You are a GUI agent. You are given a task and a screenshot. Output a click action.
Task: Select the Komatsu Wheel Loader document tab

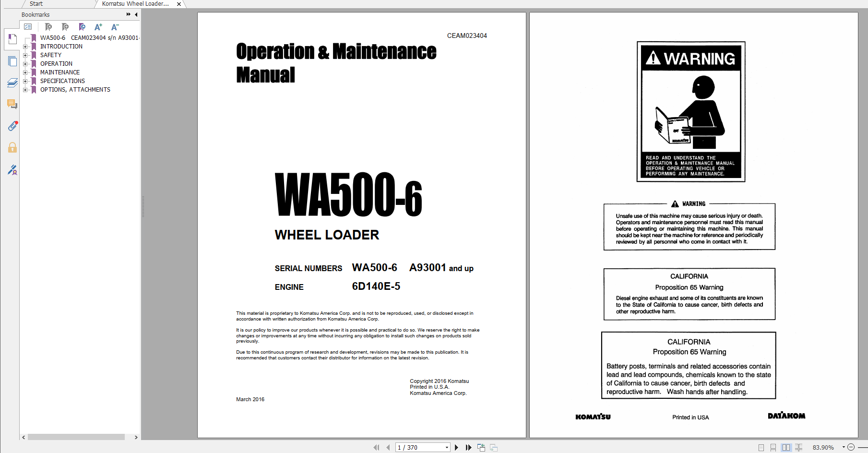pos(135,4)
